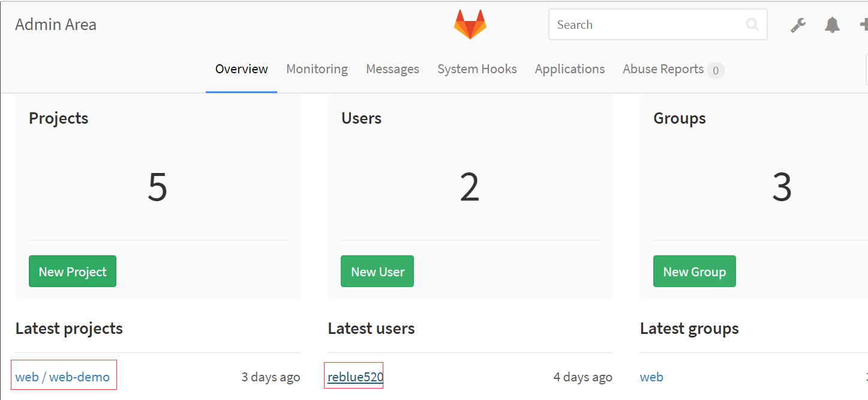
Task: Open the web group
Action: click(x=651, y=377)
